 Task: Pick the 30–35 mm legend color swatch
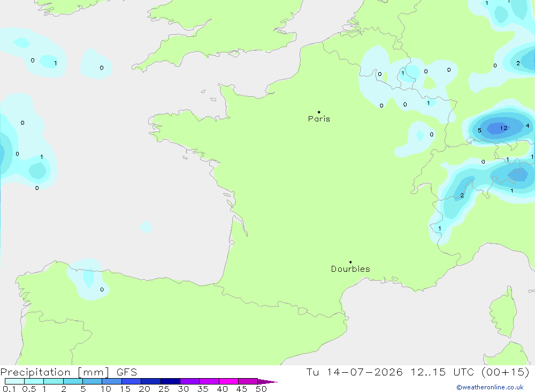pos(189,381)
